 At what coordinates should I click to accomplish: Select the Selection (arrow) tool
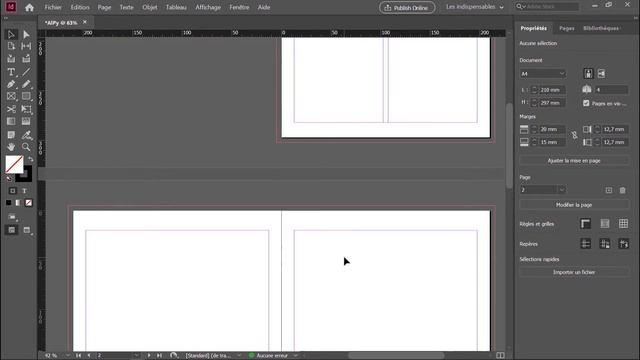[x=11, y=35]
